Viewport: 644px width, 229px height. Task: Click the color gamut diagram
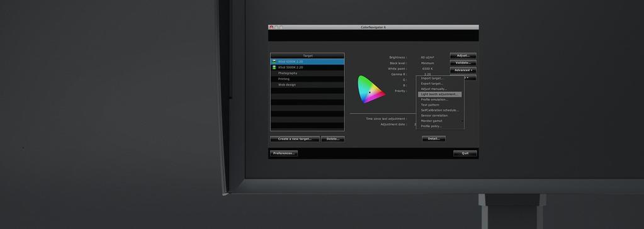click(371, 89)
